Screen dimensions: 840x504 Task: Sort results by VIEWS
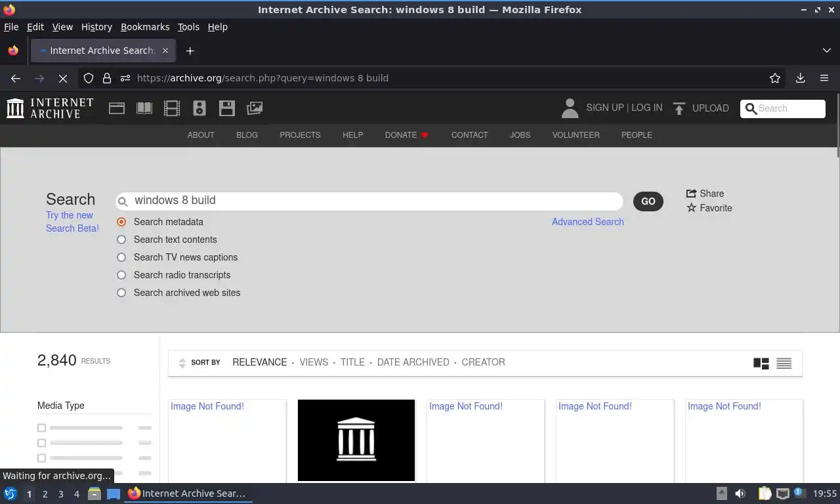coord(314,362)
